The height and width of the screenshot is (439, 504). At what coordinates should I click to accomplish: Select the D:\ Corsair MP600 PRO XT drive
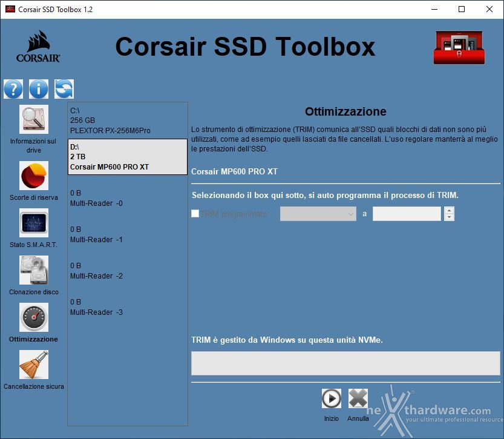[128, 157]
